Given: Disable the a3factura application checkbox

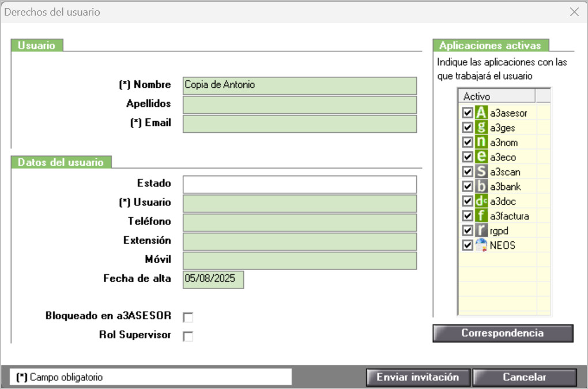Looking at the screenshot, I should click(468, 215).
